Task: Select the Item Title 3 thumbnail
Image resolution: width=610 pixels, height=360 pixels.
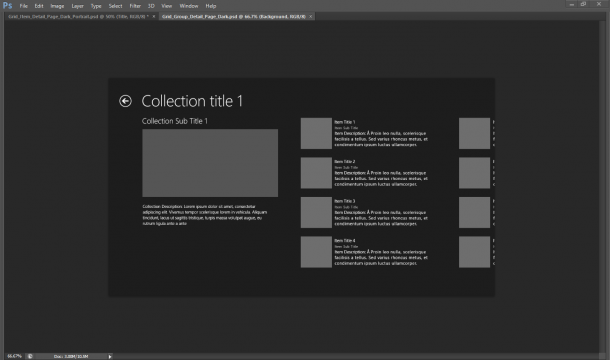Action: click(316, 212)
